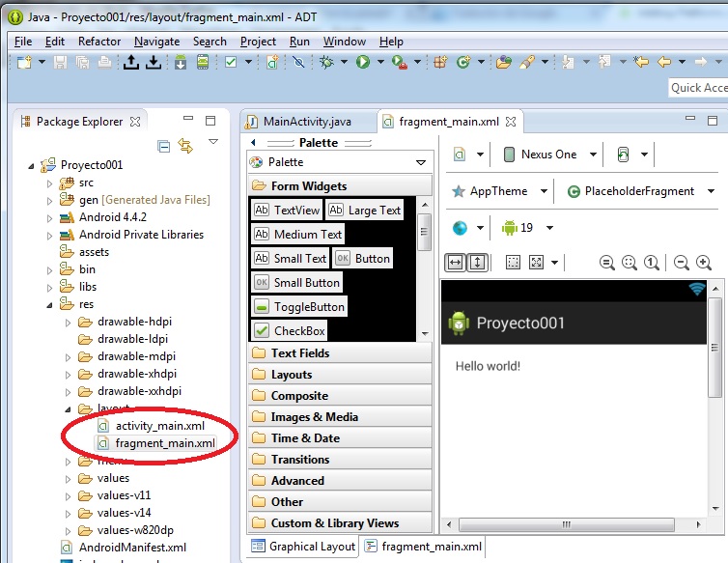
Task: Click the Zoom In magnifier icon
Action: coord(704,263)
